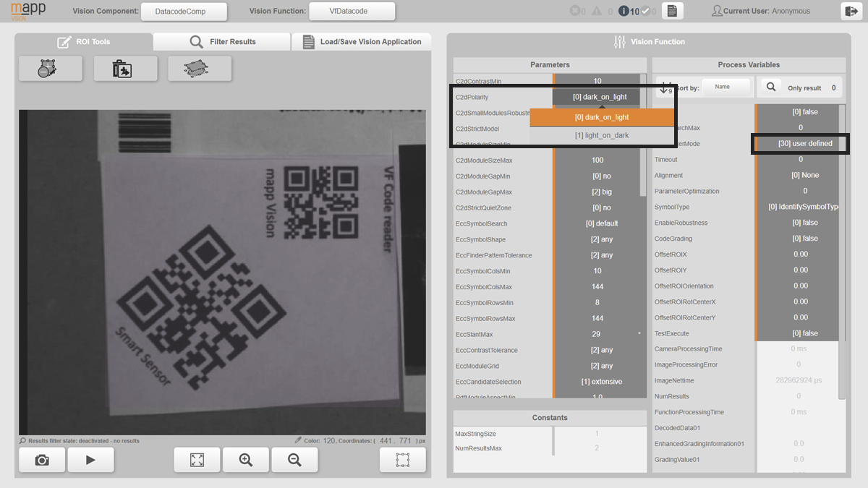The width and height of the screenshot is (868, 488).
Task: Open the Vision Component DatacodeComp selector
Action: [184, 12]
